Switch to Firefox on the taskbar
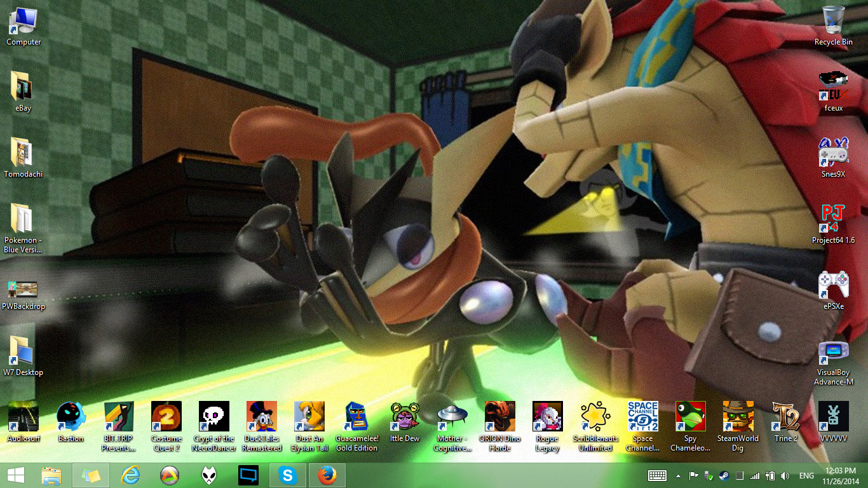The width and height of the screenshot is (868, 488). point(327,475)
